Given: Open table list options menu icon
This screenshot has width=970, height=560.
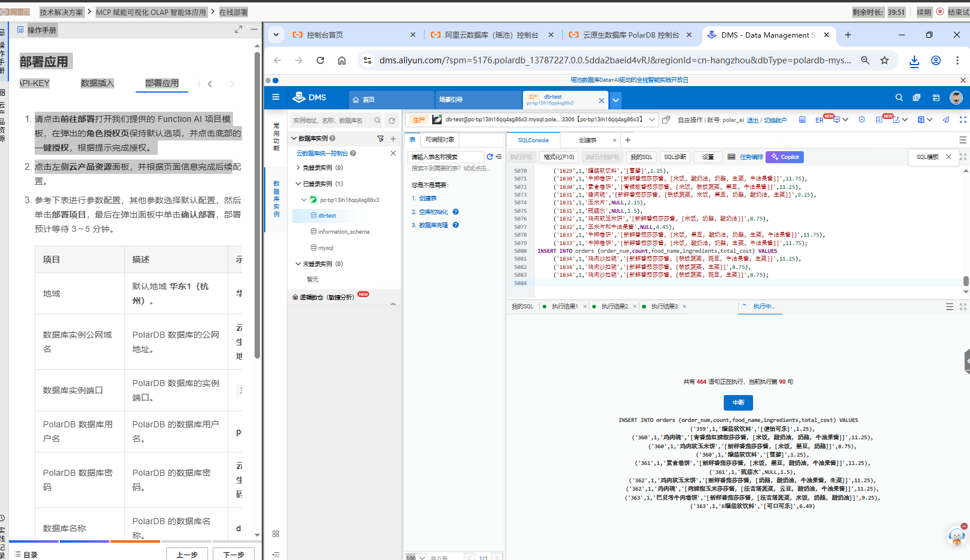Looking at the screenshot, I should point(498,157).
